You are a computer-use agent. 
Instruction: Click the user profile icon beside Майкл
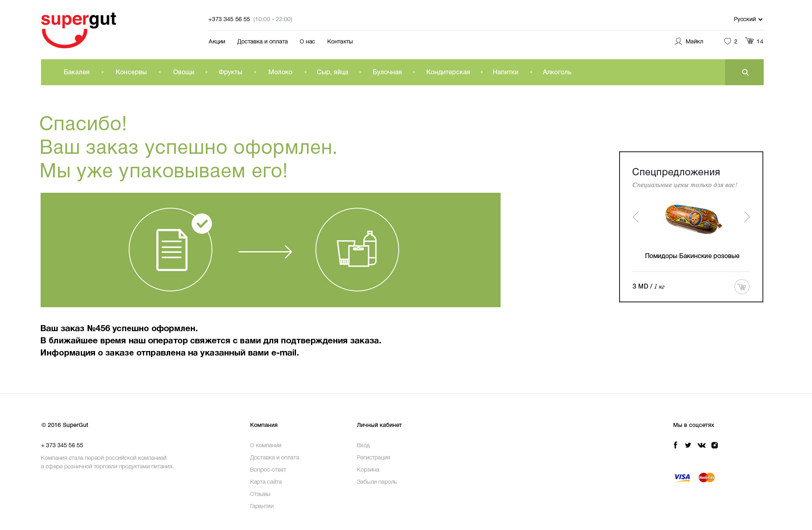[x=678, y=41]
